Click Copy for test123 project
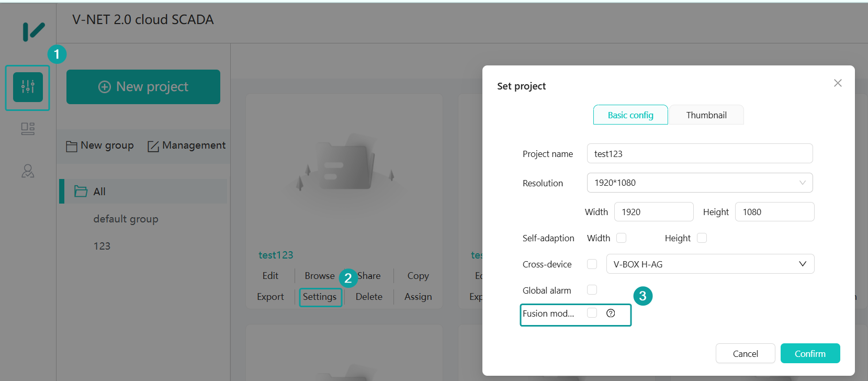The height and width of the screenshot is (381, 868). click(x=418, y=276)
